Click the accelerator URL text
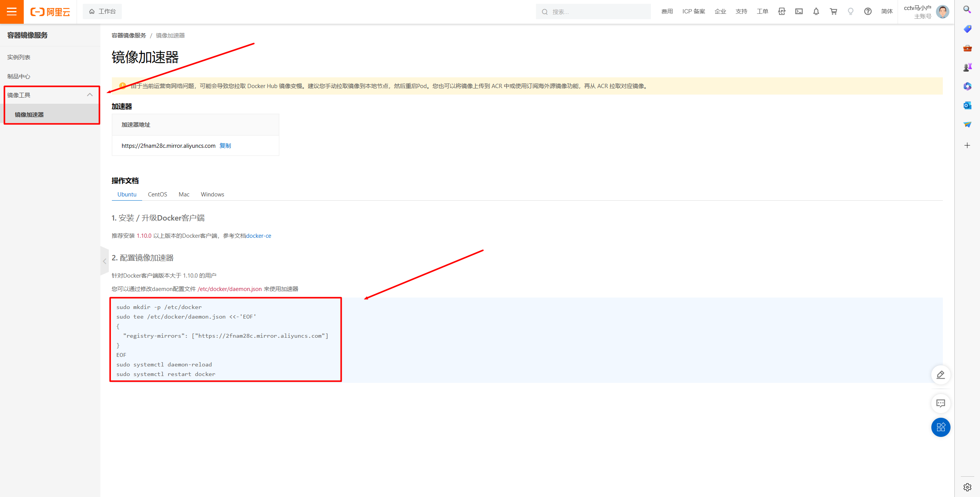This screenshot has height=497, width=980. click(169, 146)
